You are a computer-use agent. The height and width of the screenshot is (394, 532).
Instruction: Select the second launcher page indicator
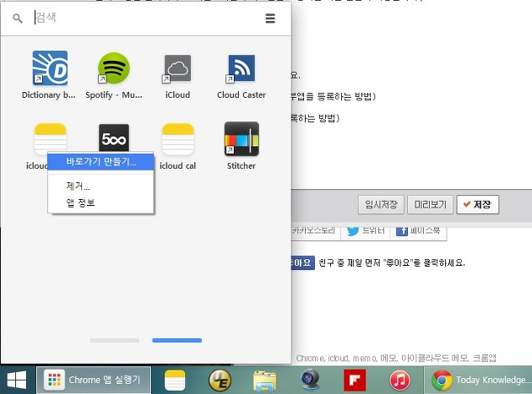click(x=177, y=341)
